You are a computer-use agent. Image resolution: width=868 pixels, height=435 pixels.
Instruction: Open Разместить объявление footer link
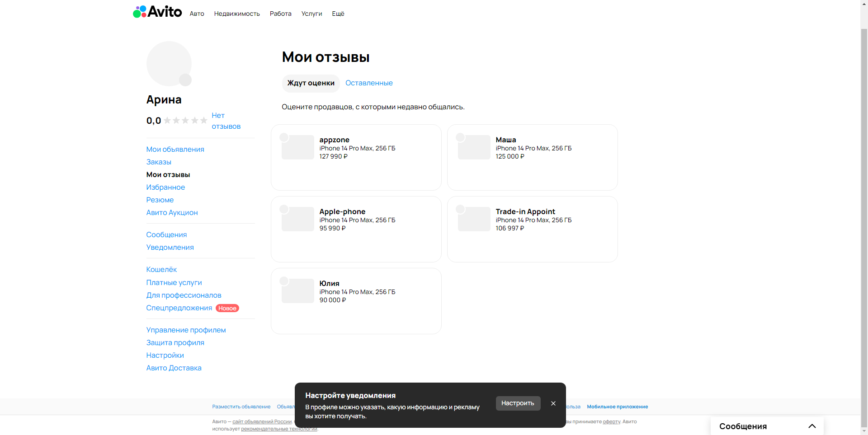tap(241, 407)
